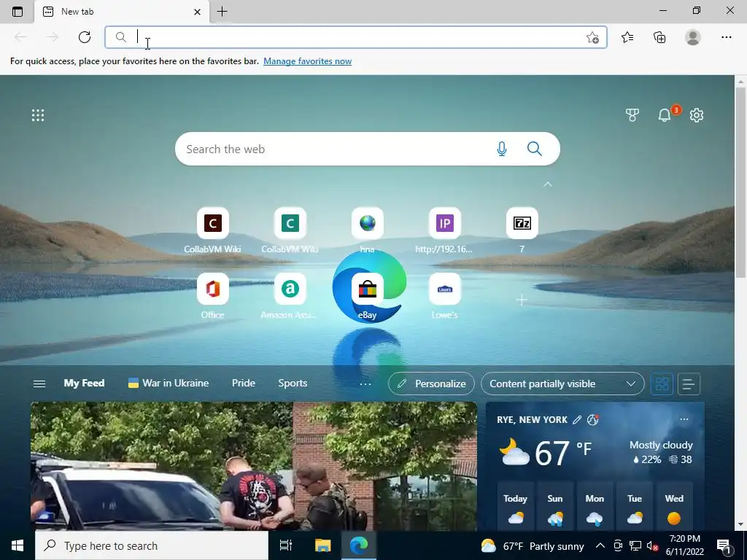The height and width of the screenshot is (560, 747).
Task: Click the RYE, NEW YORK location text
Action: [532, 419]
